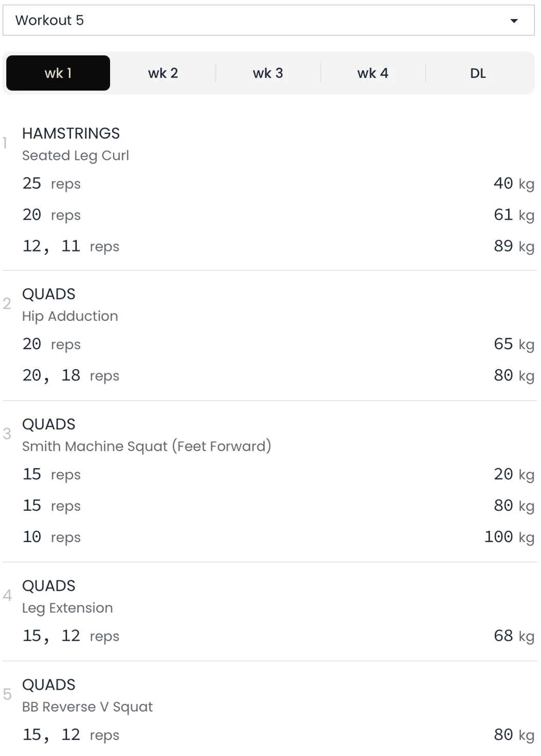Click the 20, 18 reps entry
This screenshot has width=541, height=756.
(x=70, y=375)
